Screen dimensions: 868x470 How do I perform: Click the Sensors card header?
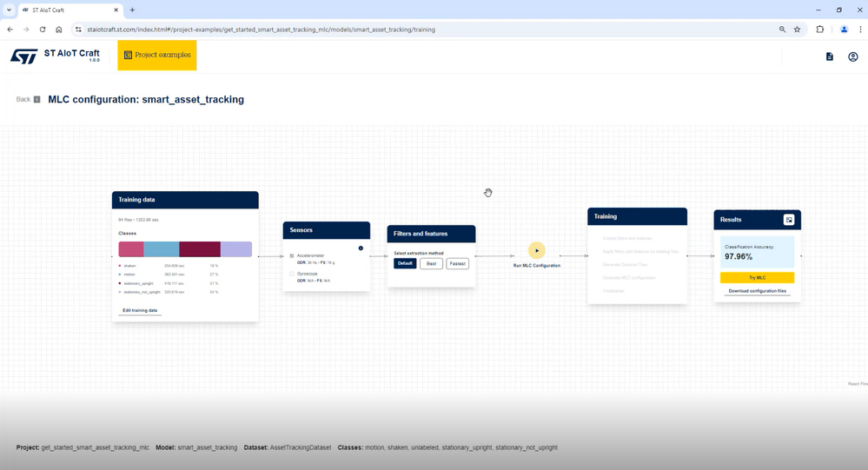[x=327, y=230]
